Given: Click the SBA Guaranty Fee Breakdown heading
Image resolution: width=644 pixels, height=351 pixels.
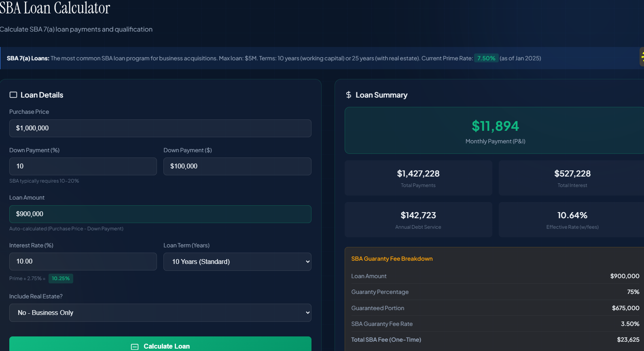Looking at the screenshot, I should tap(392, 259).
